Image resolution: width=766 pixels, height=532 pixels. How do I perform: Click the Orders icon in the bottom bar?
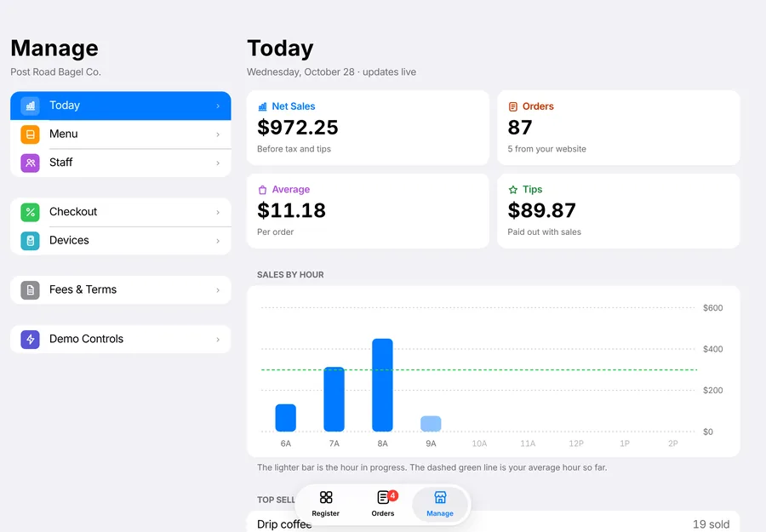pos(384,497)
